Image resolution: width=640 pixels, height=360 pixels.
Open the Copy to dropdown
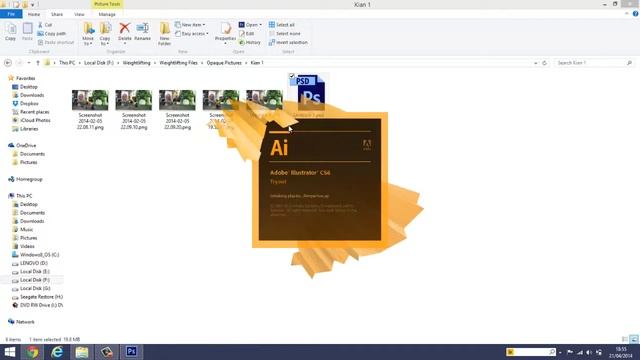[105, 34]
